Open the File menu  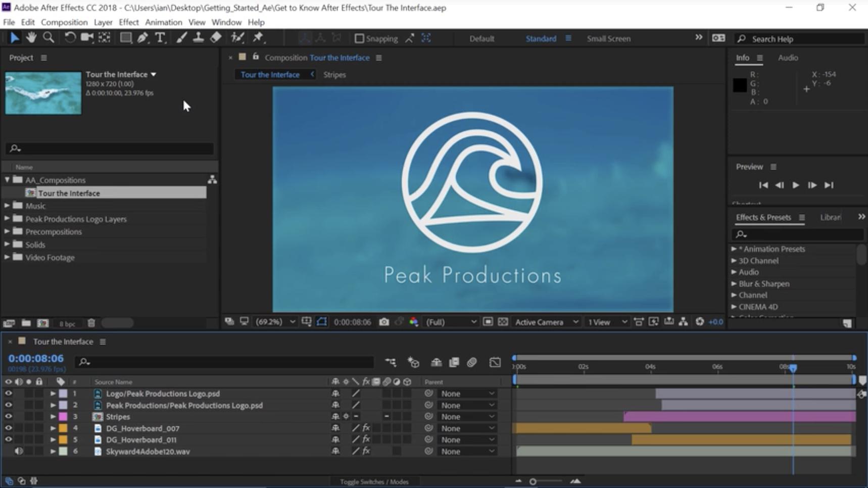point(9,22)
